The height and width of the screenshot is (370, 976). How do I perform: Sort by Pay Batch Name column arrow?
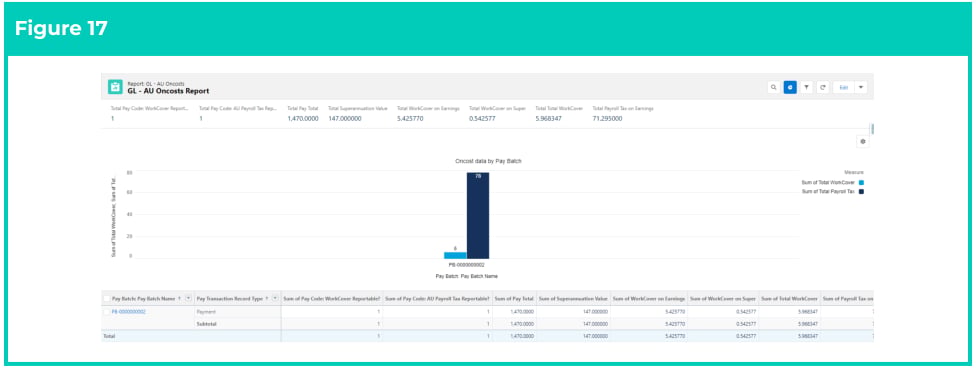click(x=180, y=299)
